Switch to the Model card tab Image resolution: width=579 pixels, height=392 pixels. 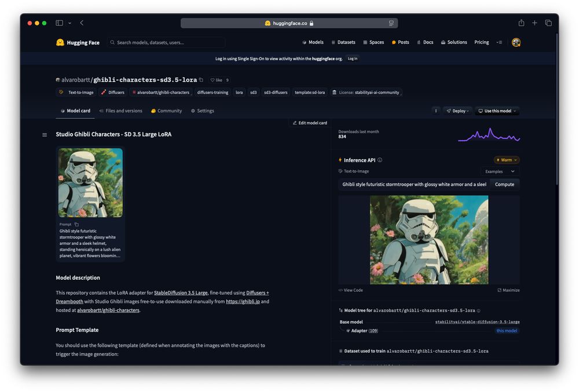(75, 111)
